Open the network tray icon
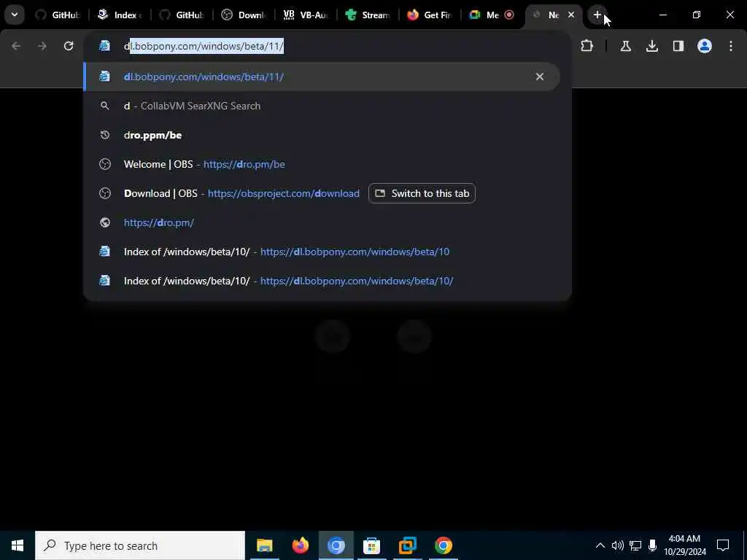Image resolution: width=747 pixels, height=560 pixels. (635, 545)
